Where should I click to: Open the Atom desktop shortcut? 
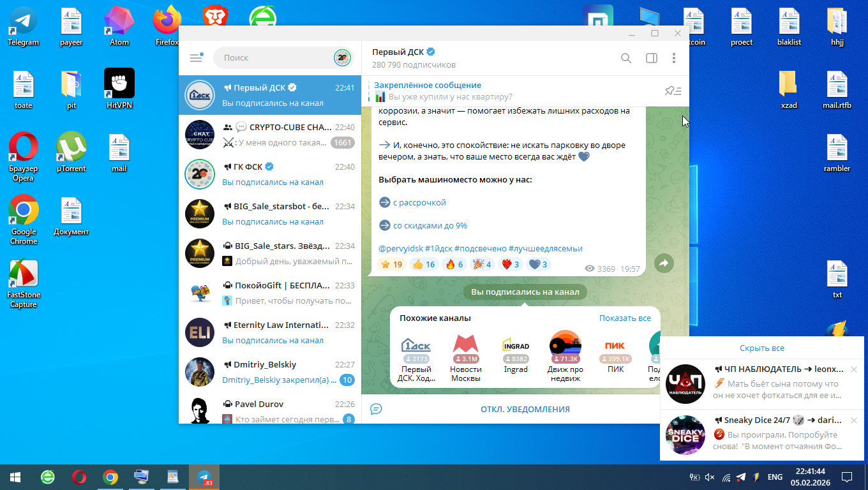coord(119,27)
